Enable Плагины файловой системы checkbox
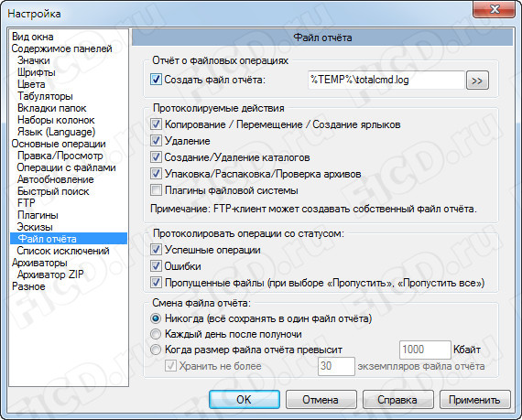Viewport: 522px width, 420px height. (156, 190)
